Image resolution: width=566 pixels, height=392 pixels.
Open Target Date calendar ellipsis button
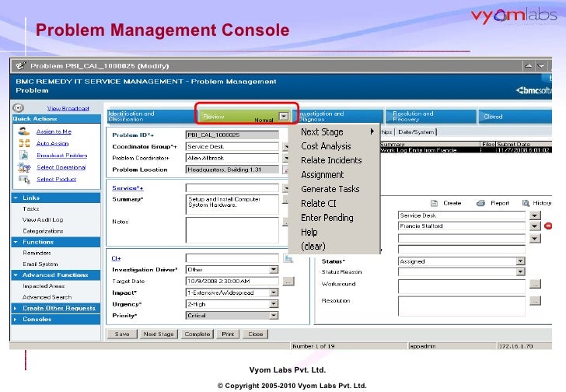coord(288,282)
